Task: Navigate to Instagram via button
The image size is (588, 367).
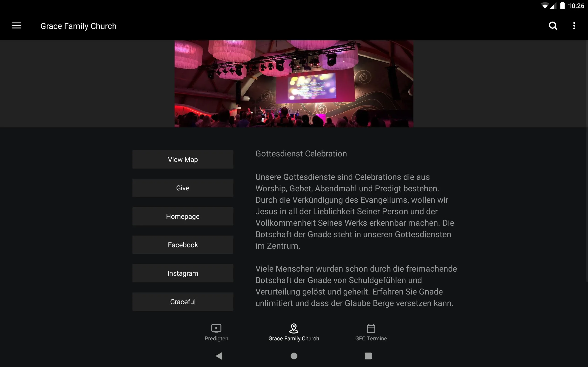Action: (x=182, y=273)
